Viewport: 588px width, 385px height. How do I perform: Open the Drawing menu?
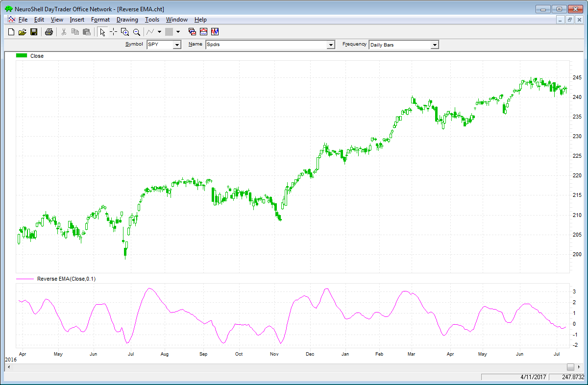point(127,20)
